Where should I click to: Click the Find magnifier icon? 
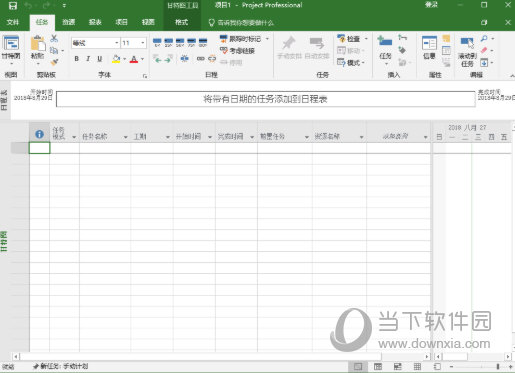[484, 38]
